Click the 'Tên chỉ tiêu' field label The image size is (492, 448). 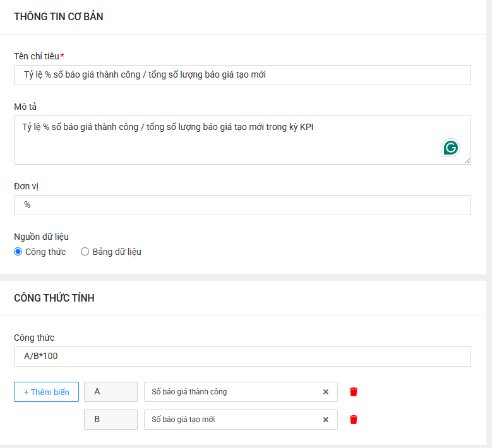coord(37,56)
